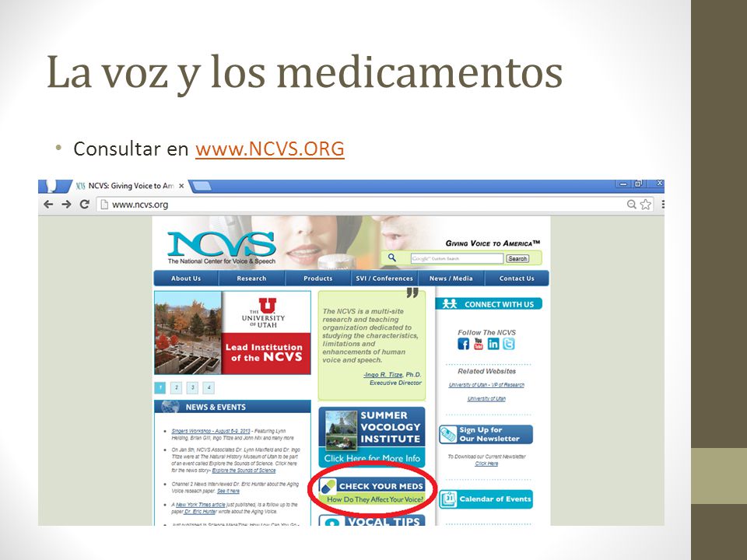
Task: Open NCVS Facebook icon
Action: (x=463, y=344)
